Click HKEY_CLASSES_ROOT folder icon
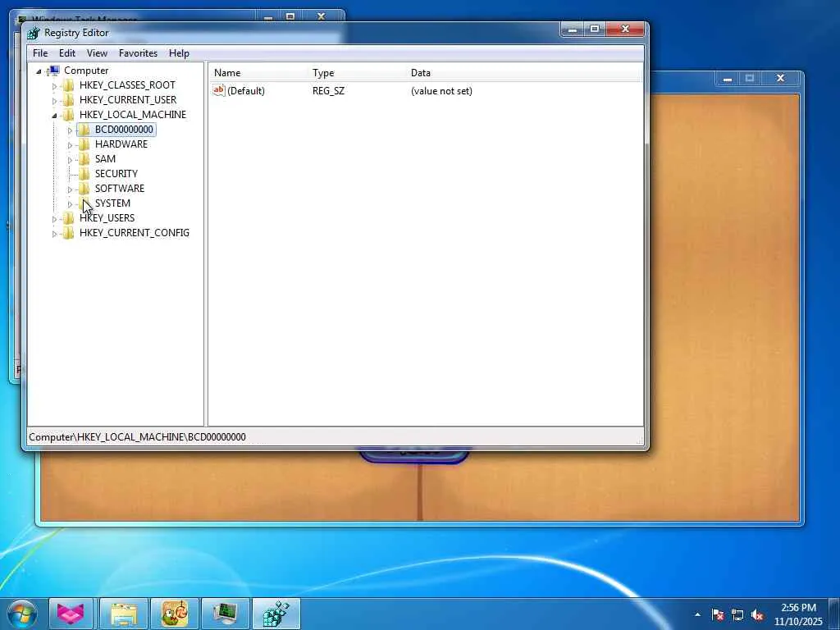Screen dimensions: 840x630 point(69,85)
